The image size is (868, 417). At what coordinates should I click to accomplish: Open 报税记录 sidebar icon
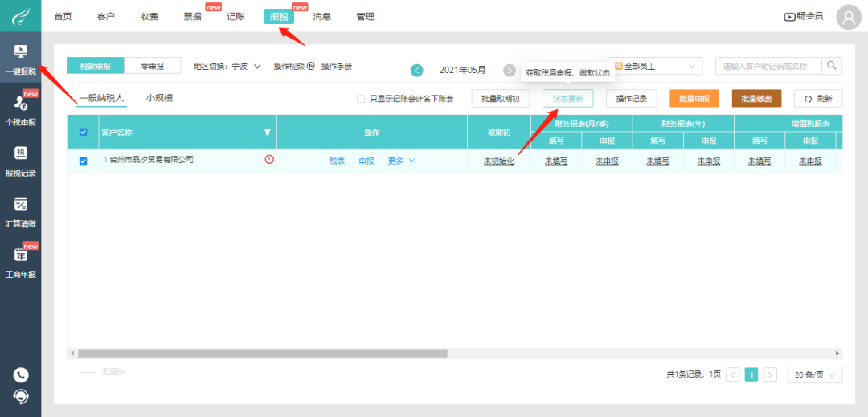pyautogui.click(x=20, y=161)
